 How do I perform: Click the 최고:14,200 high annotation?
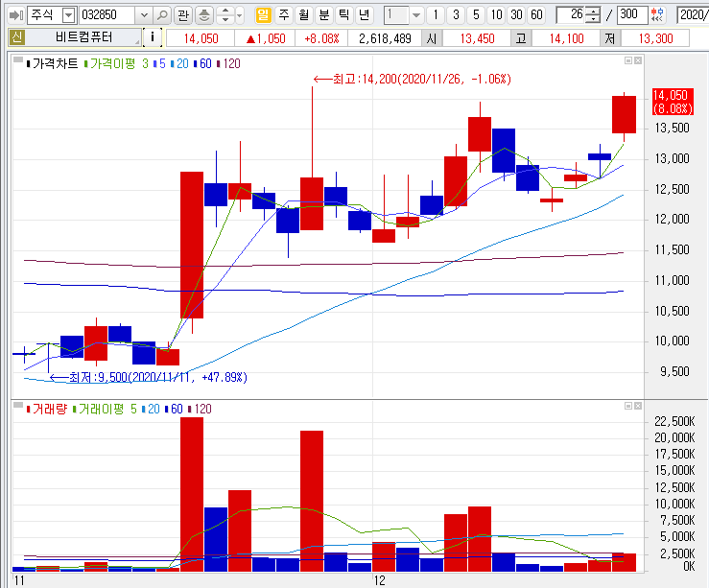tap(413, 80)
